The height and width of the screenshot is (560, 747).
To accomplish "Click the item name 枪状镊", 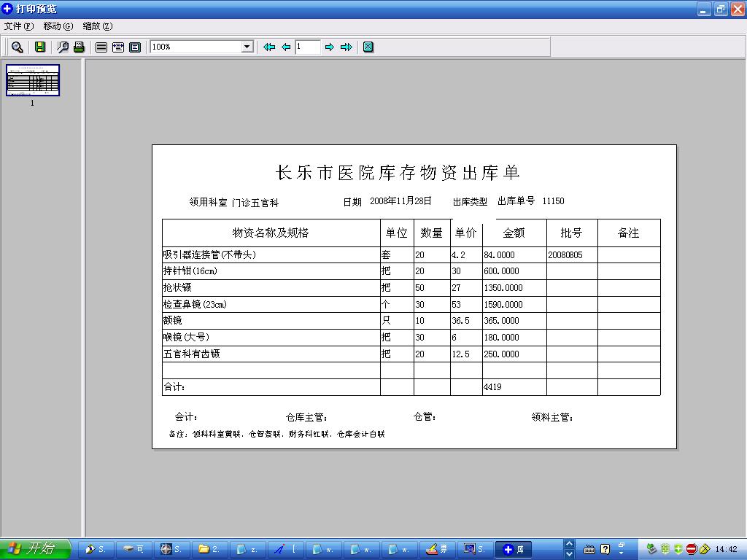I will (x=177, y=287).
